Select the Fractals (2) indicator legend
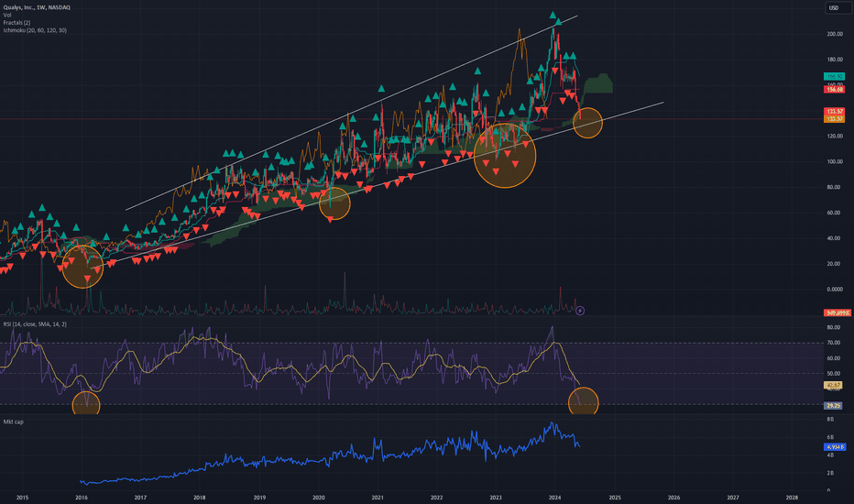 pos(16,23)
